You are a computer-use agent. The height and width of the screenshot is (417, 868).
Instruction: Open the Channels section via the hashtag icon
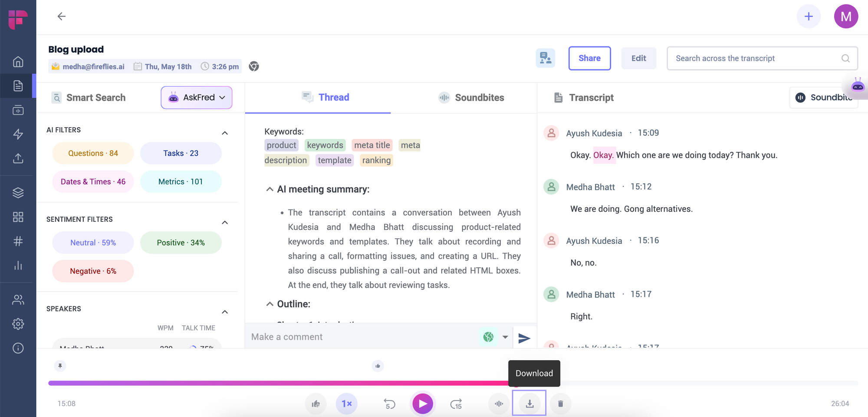[x=18, y=242]
